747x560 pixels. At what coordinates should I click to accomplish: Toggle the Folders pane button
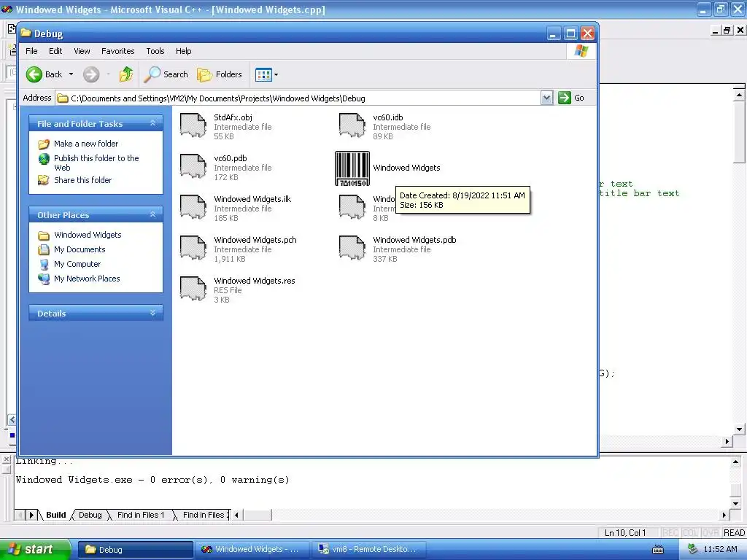click(220, 74)
